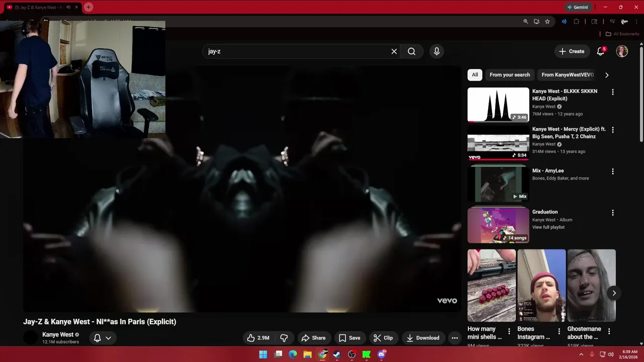The image size is (644, 362).
Task: Open the All Bookmarks folder
Action: (622, 34)
